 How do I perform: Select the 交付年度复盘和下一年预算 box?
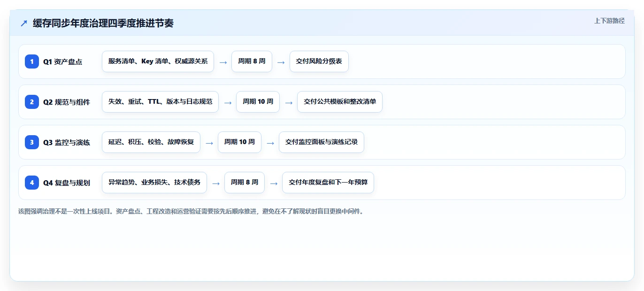tap(328, 183)
